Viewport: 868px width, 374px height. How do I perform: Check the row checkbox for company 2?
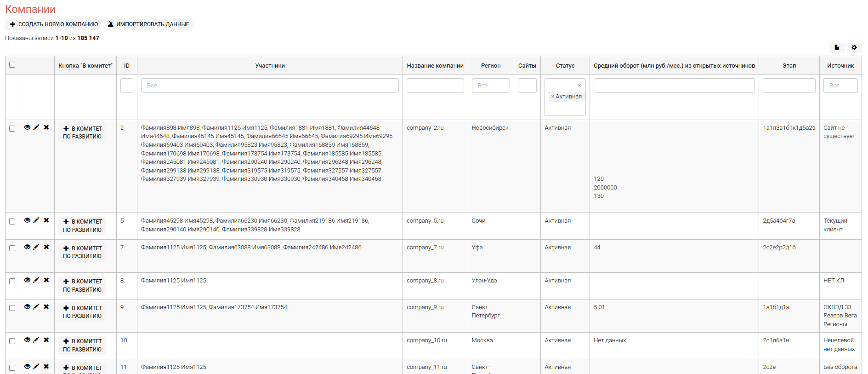click(x=12, y=129)
